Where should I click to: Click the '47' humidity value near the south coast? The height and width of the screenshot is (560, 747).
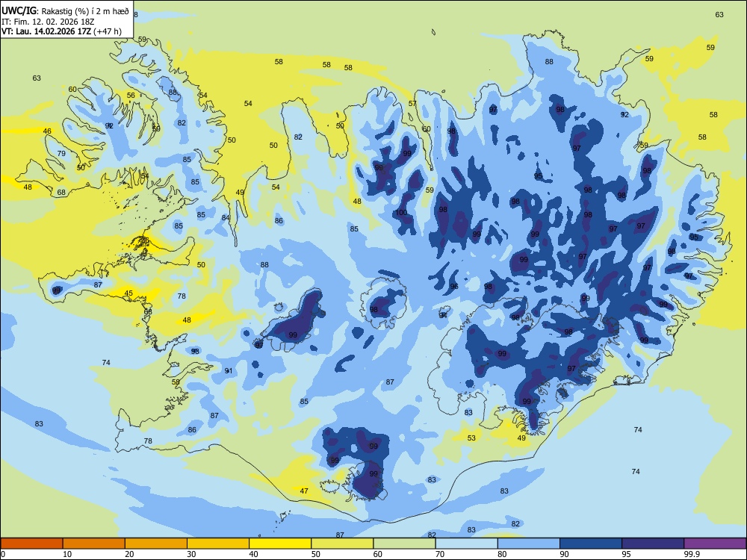(304, 491)
